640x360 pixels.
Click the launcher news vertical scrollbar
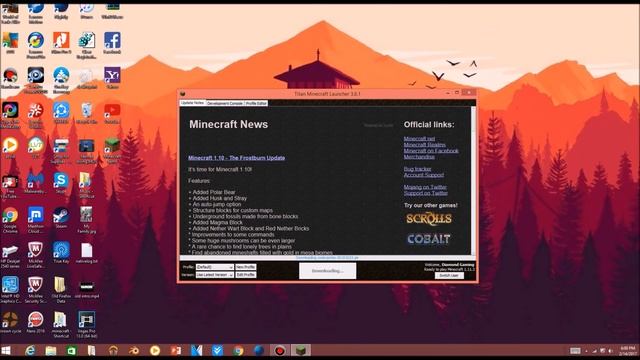pyautogui.click(x=473, y=180)
